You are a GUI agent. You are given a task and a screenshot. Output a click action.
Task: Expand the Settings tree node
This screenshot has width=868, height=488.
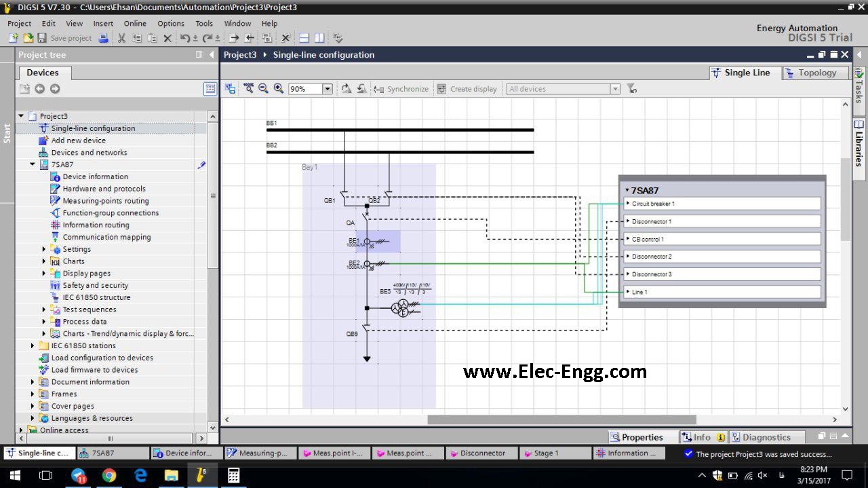tap(44, 249)
